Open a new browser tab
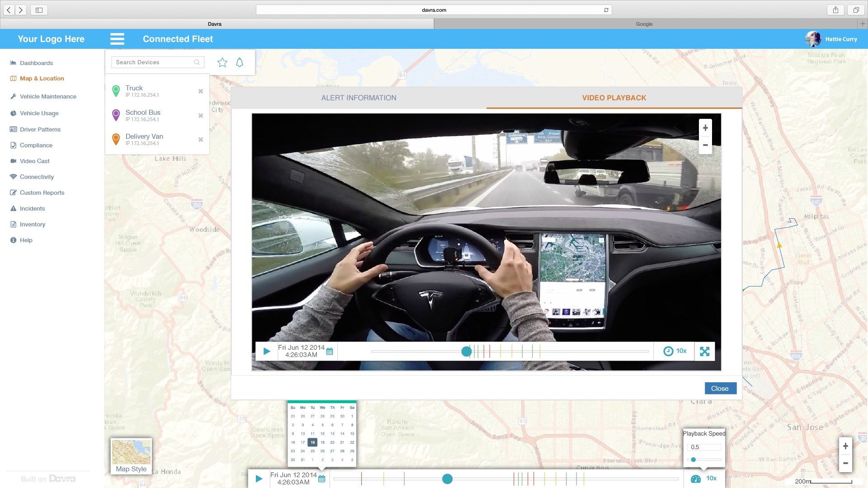This screenshot has height=488, width=868. [x=863, y=24]
